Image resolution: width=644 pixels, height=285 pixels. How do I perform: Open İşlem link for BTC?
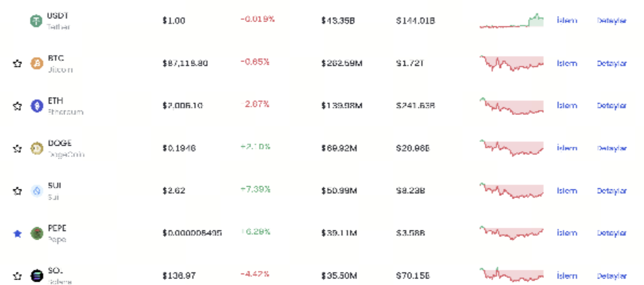point(567,63)
